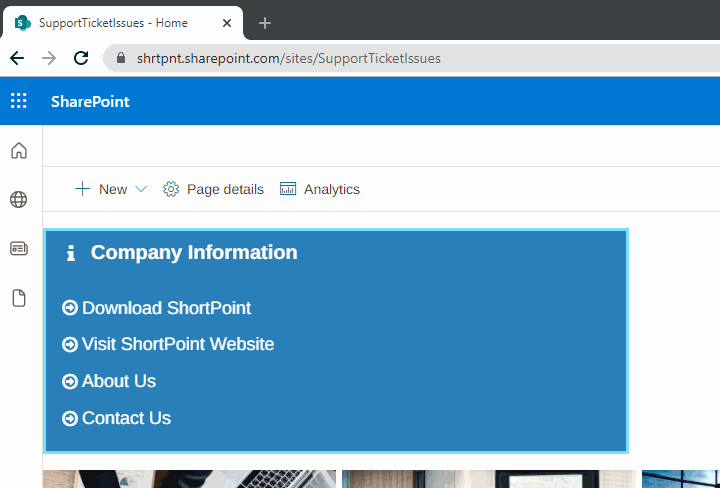Select the SupportTicketIssues - Home tab

[123, 23]
